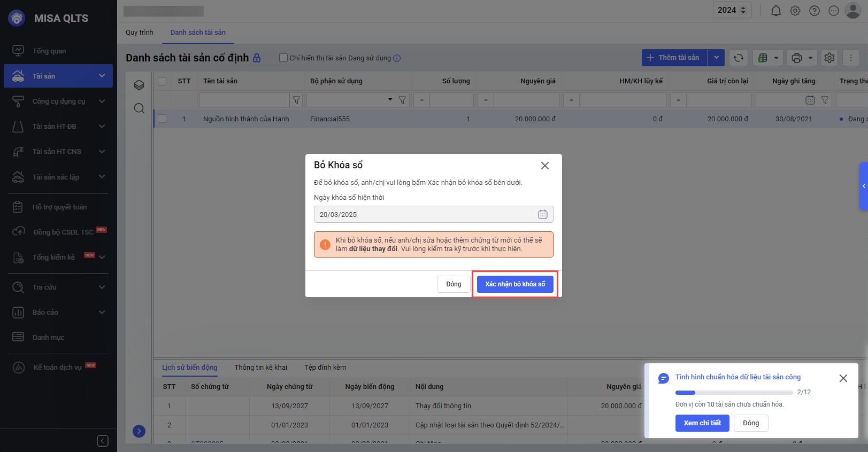The height and width of the screenshot is (452, 868).
Task: Toggle 'Chỉ hiển thị tài sản Đang sử dụng' checkbox
Action: 283,58
